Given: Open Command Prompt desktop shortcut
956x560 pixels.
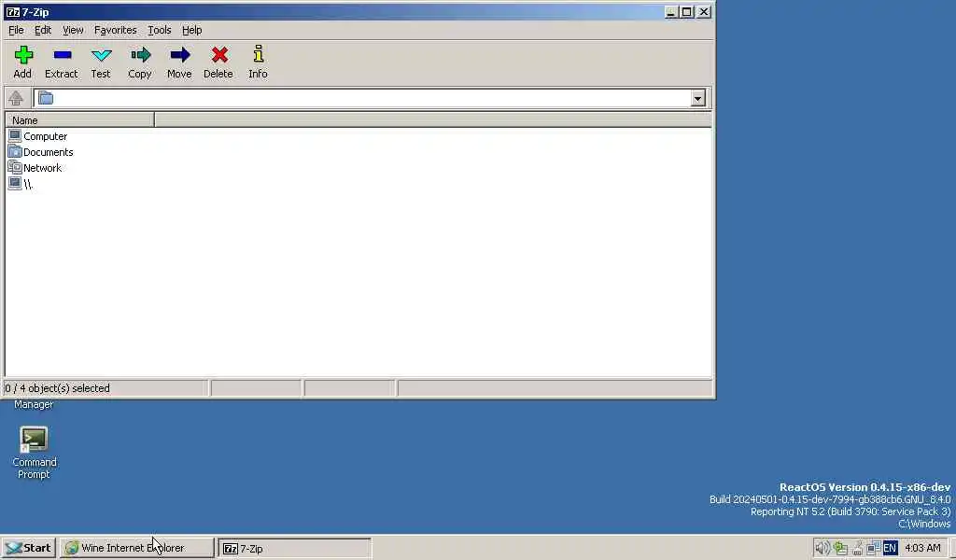Looking at the screenshot, I should click(35, 452).
